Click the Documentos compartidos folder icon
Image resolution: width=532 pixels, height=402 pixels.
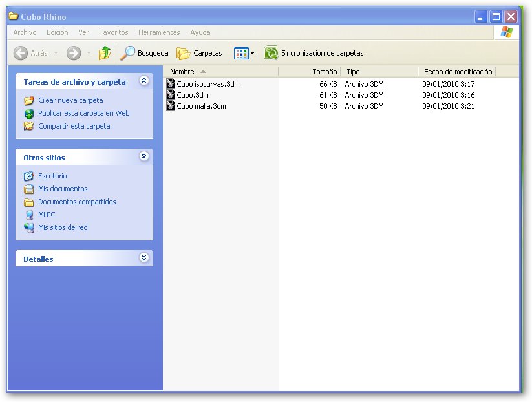click(29, 202)
